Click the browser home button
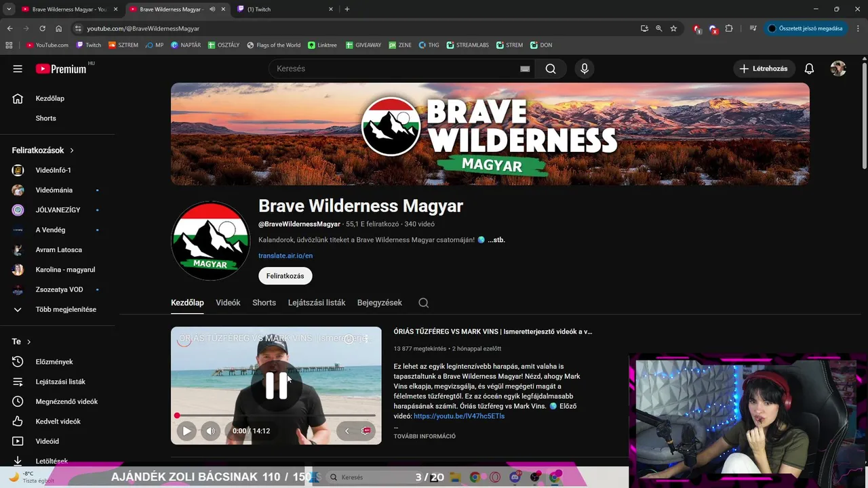The width and height of the screenshot is (868, 488). coord(58,28)
